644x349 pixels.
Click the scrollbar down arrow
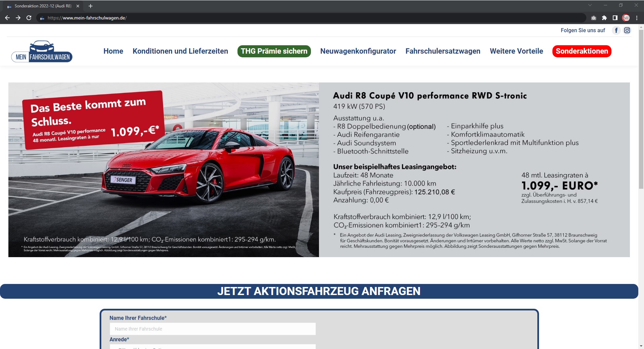point(641,346)
